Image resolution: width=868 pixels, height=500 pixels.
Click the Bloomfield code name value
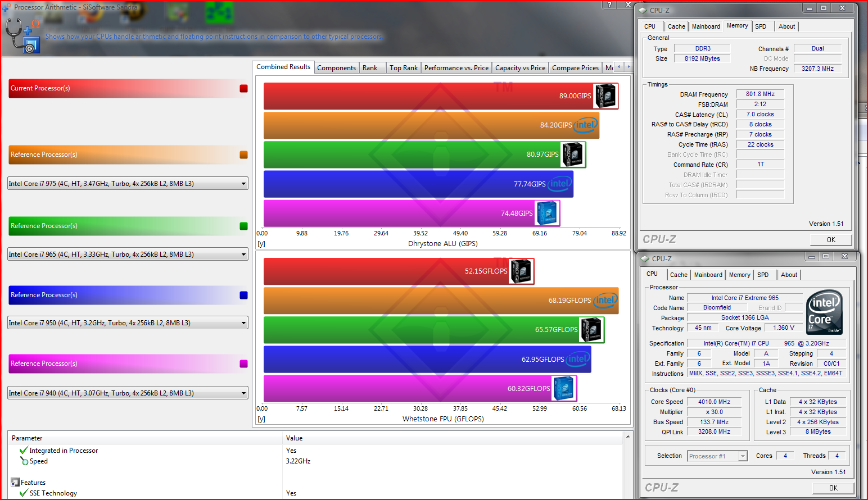pos(717,308)
